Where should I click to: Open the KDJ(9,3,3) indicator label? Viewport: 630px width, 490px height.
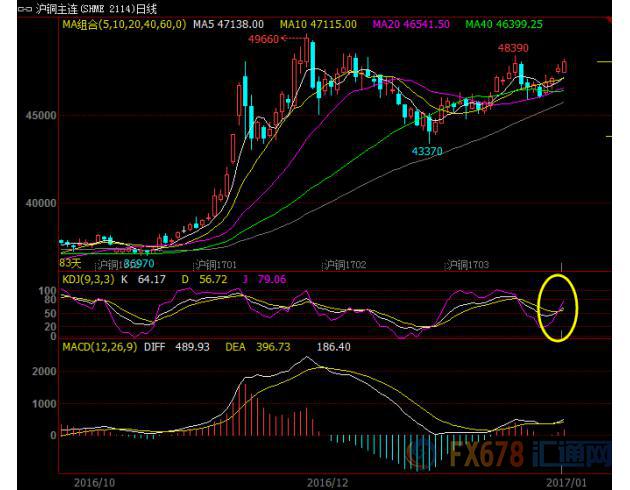(88, 280)
